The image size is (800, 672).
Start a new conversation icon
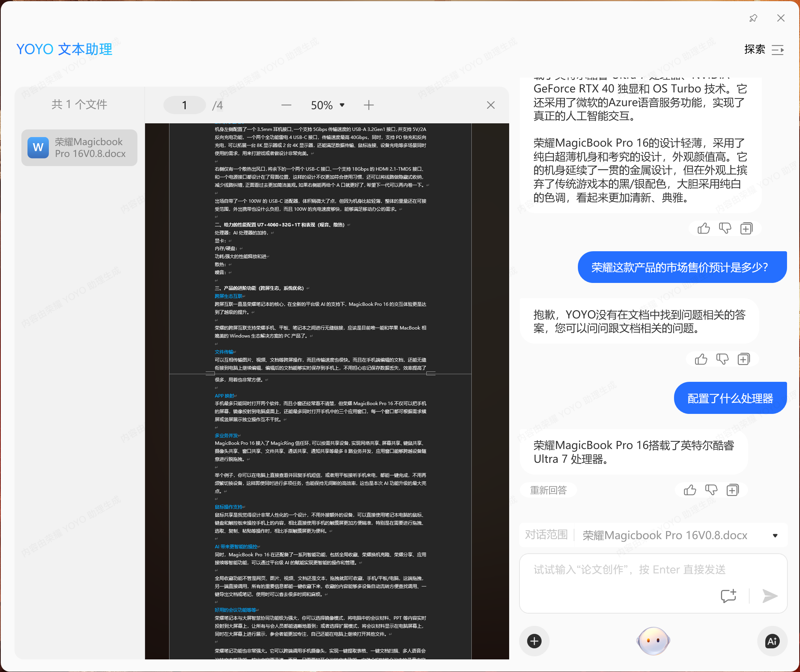[x=728, y=596]
